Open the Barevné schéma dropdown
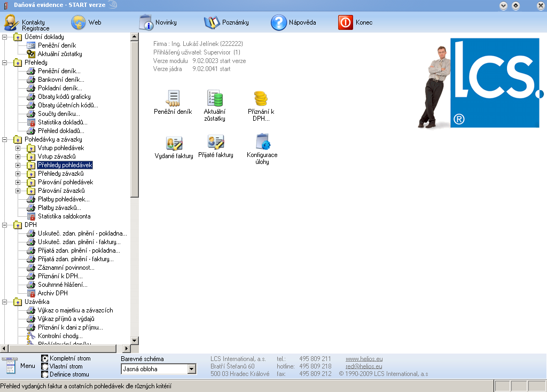The height and width of the screenshot is (392, 547). coord(192,369)
